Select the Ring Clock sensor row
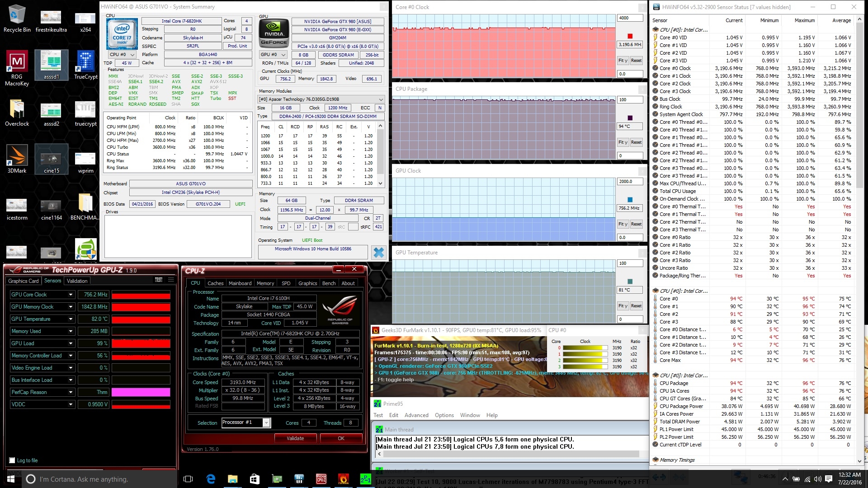868x488 pixels. (752, 107)
